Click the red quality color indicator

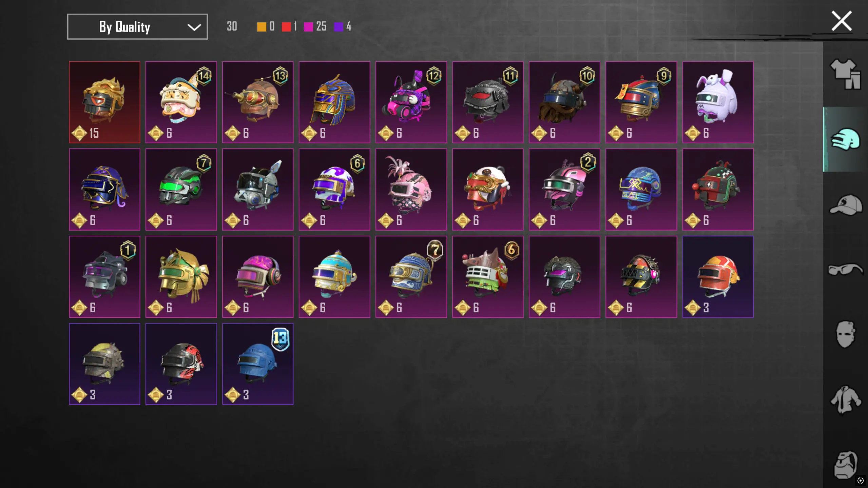286,27
